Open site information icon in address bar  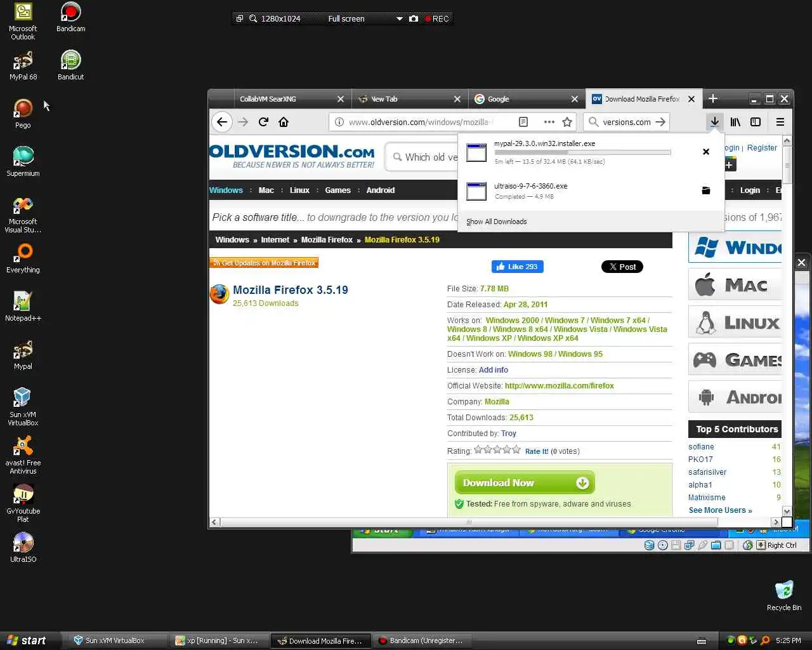(x=339, y=122)
